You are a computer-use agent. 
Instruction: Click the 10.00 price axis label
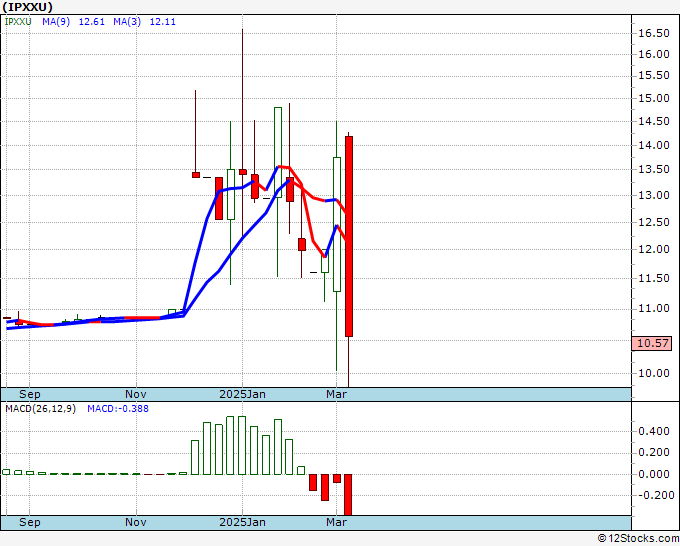click(x=654, y=373)
